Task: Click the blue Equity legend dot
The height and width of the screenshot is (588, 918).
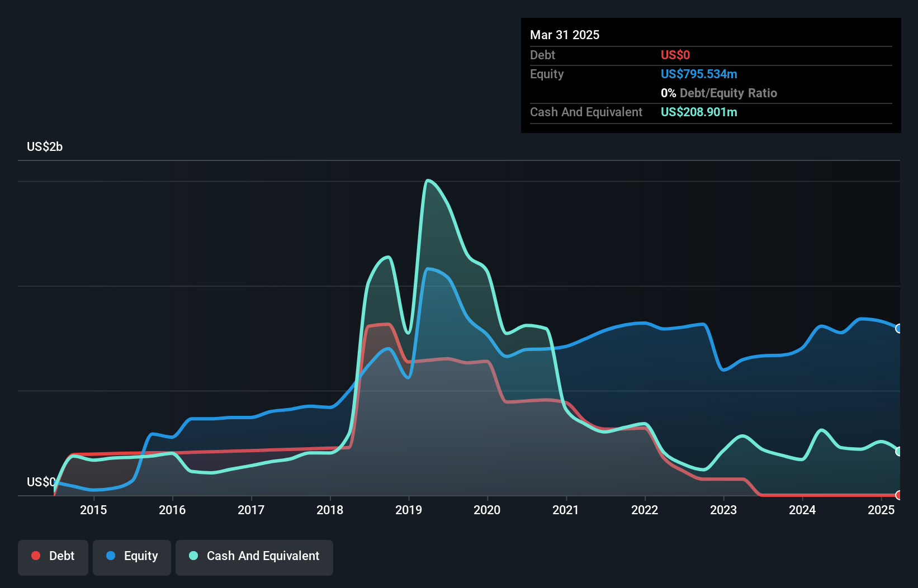Action: [111, 556]
